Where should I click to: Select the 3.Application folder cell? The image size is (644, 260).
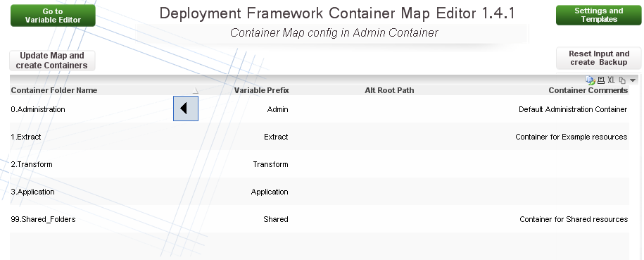coord(32,192)
